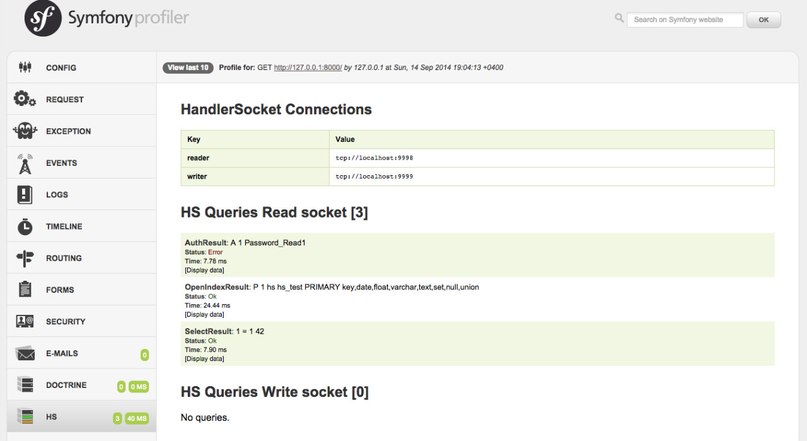Click the Routing signpost icon
Viewport: 807px width, 441px height.
point(25,258)
